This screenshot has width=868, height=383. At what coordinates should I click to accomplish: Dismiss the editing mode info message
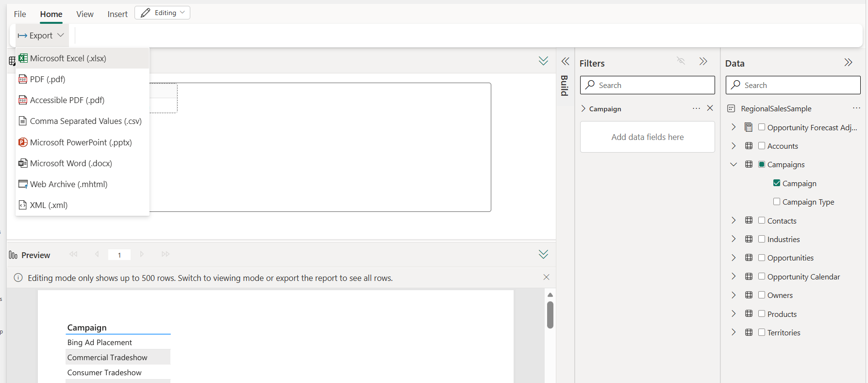546,277
